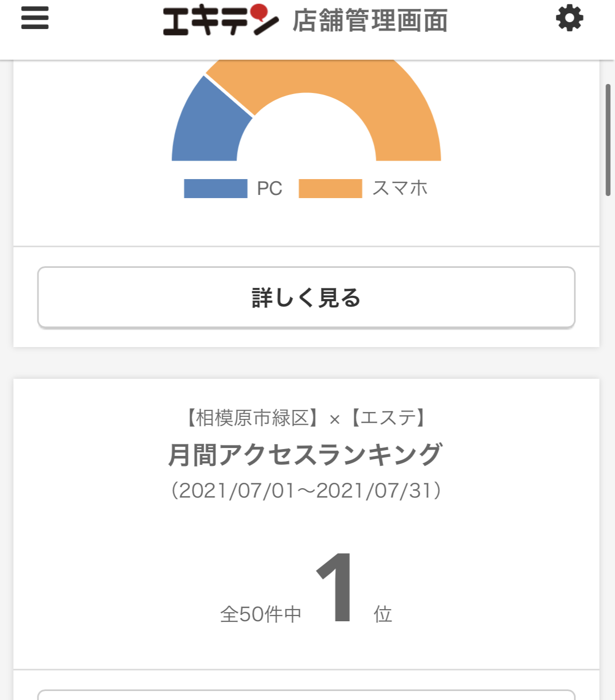
Task: Open the hamburger menu
Action: tap(35, 18)
